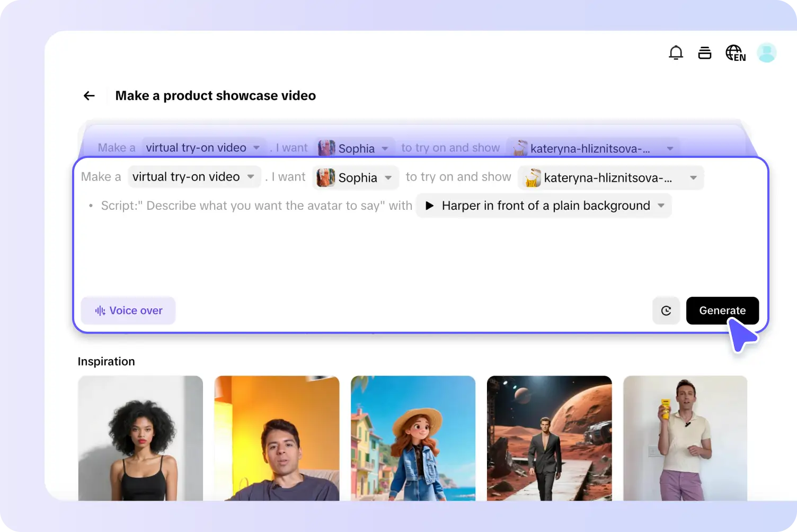Expand the virtual try-on video dropdown
The width and height of the screenshot is (797, 532).
pyautogui.click(x=251, y=176)
